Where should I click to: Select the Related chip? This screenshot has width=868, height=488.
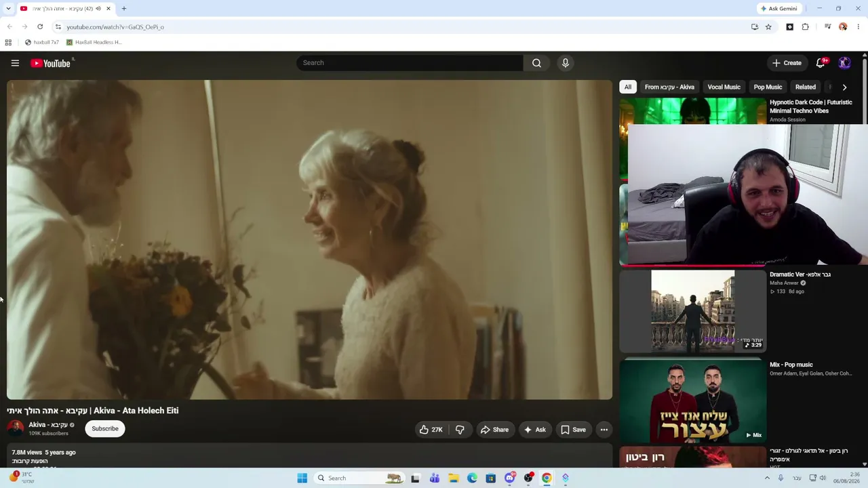tap(806, 87)
